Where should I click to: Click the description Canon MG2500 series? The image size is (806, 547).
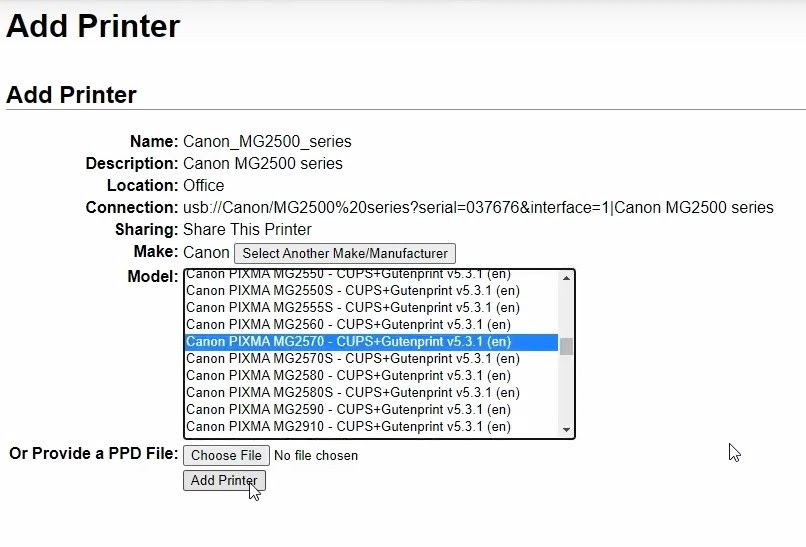(x=263, y=163)
